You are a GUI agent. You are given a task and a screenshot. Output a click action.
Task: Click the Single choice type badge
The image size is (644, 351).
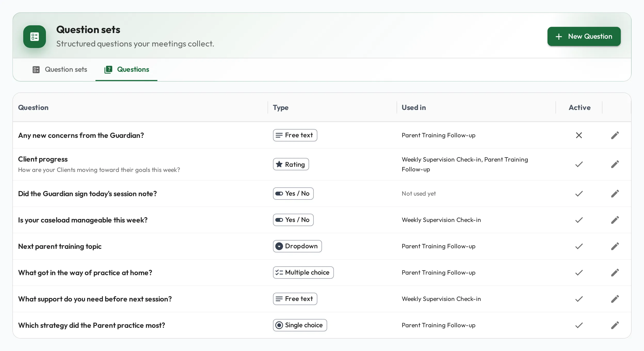300,325
